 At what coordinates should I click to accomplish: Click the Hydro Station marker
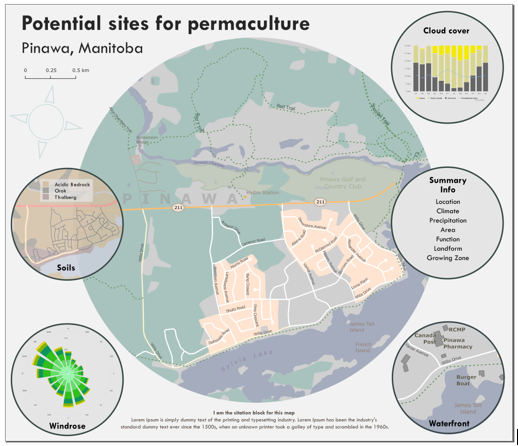[245, 197]
